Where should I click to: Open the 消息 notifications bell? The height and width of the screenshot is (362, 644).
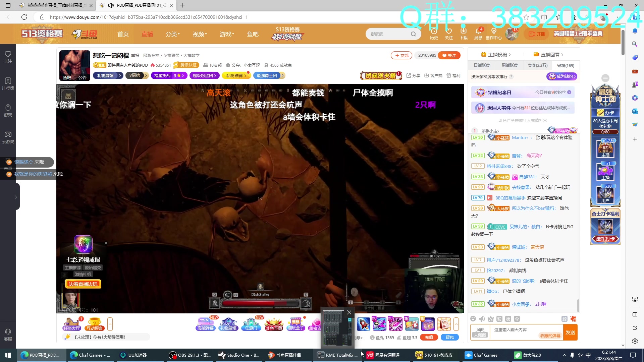click(478, 34)
